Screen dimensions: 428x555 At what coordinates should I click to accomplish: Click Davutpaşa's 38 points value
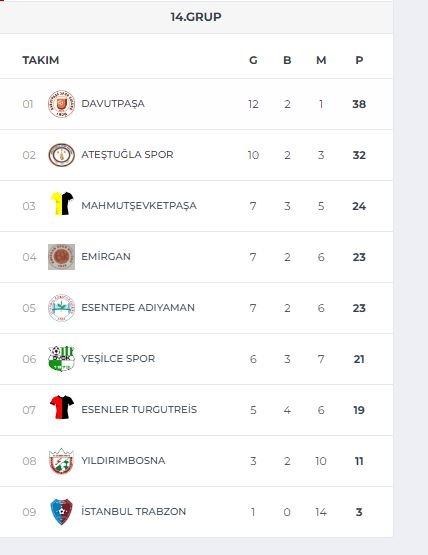pyautogui.click(x=359, y=104)
